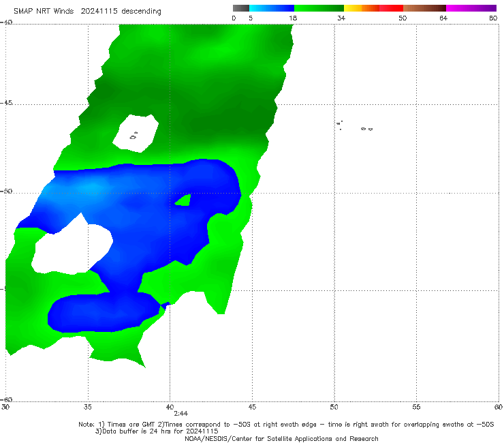The image size is (504, 443).
Task: Click the large white data gap near 35 longitude
Action: [x=74, y=247]
